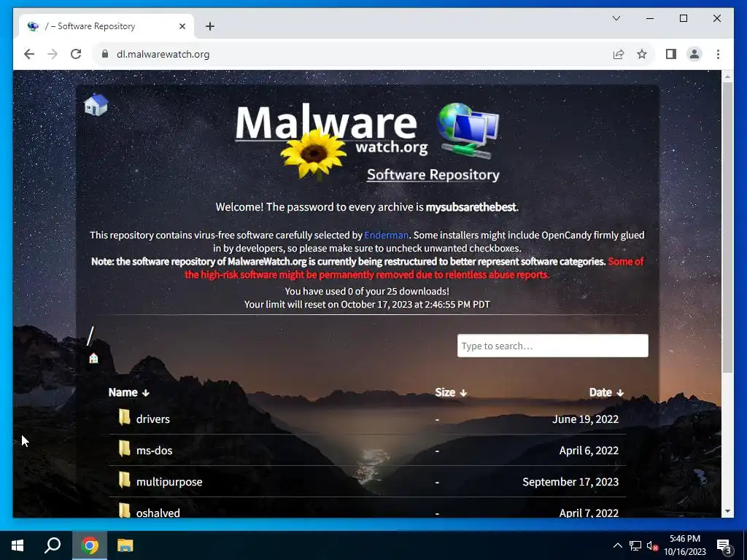Screen dimensions: 747x560
Task: Open the small home breadcrumb icon
Action: [x=93, y=358]
